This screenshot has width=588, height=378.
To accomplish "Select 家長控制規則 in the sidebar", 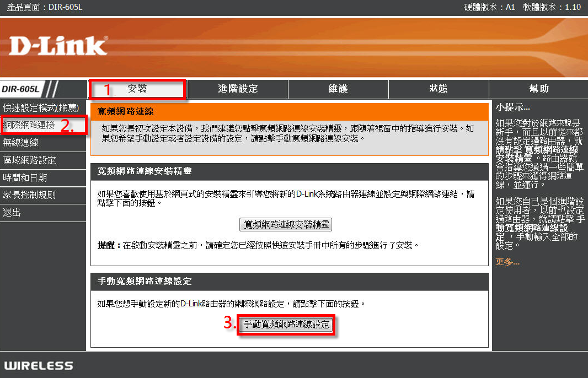I will 29,195.
